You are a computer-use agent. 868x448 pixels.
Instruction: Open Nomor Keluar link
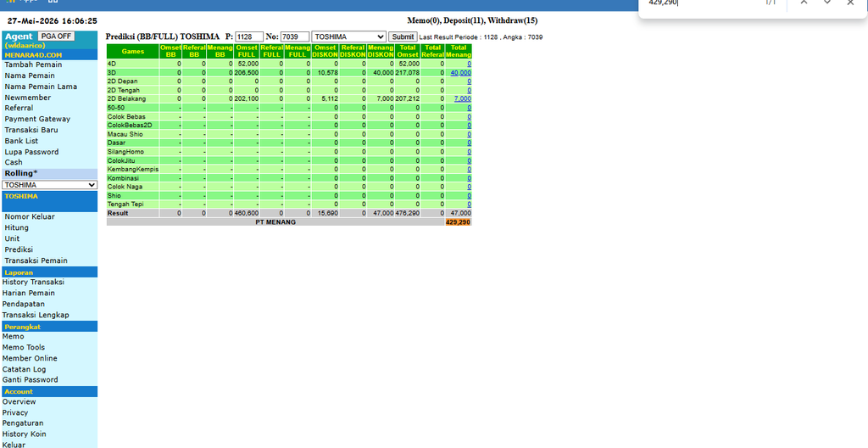coord(30,217)
